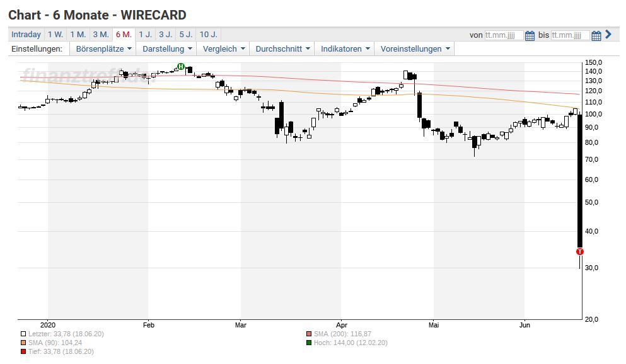The height and width of the screenshot is (364, 626).
Task: Select the 1 J. time range tab
Action: click(x=146, y=34)
